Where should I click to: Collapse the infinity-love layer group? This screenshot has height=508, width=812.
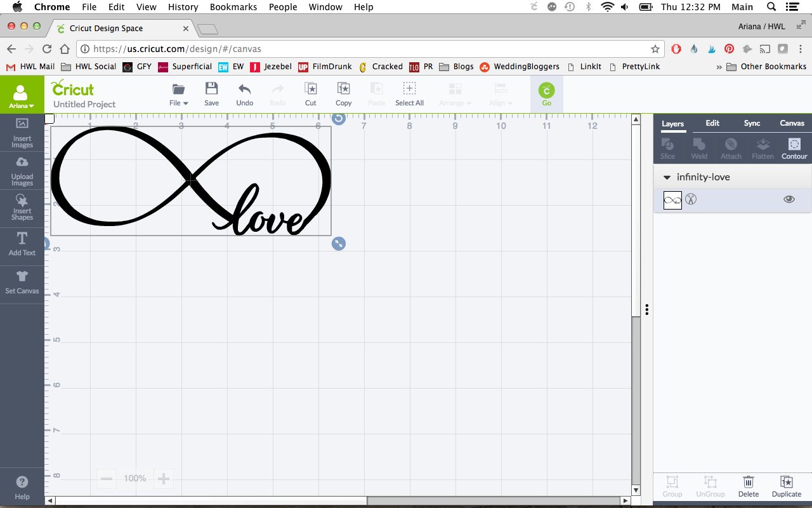[x=667, y=178]
